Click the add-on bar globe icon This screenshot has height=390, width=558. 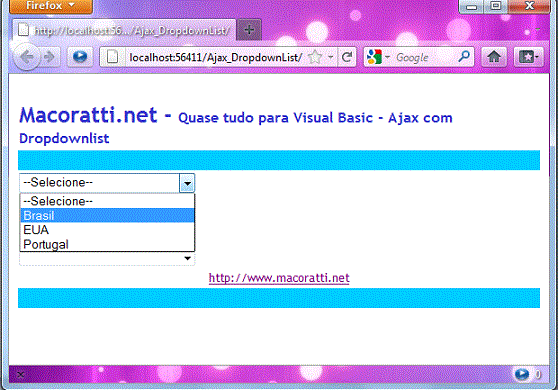(522, 374)
